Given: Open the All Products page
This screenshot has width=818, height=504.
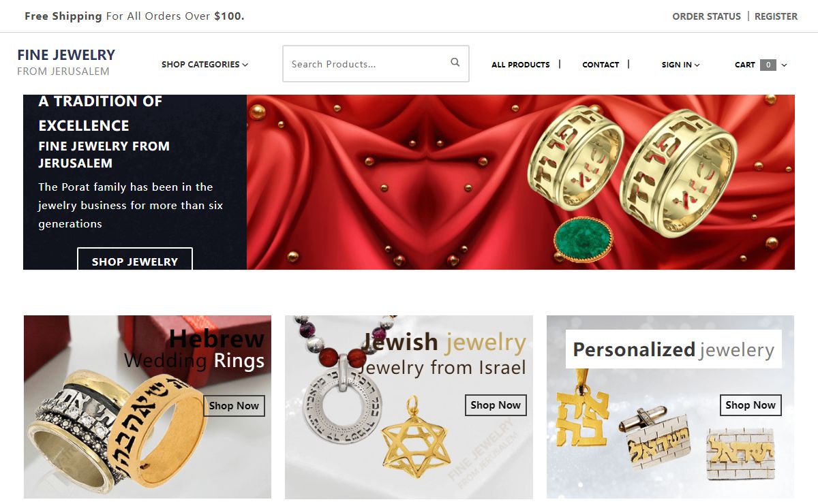Looking at the screenshot, I should [520, 65].
